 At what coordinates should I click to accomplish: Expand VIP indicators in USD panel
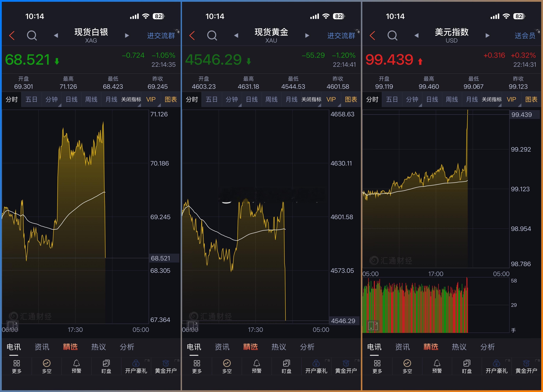pyautogui.click(x=511, y=99)
